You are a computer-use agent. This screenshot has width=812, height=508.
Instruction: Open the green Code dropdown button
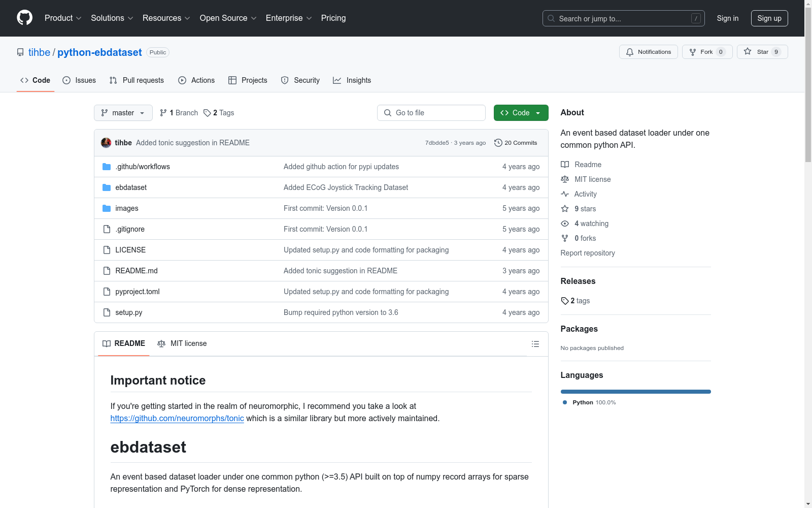click(521, 113)
